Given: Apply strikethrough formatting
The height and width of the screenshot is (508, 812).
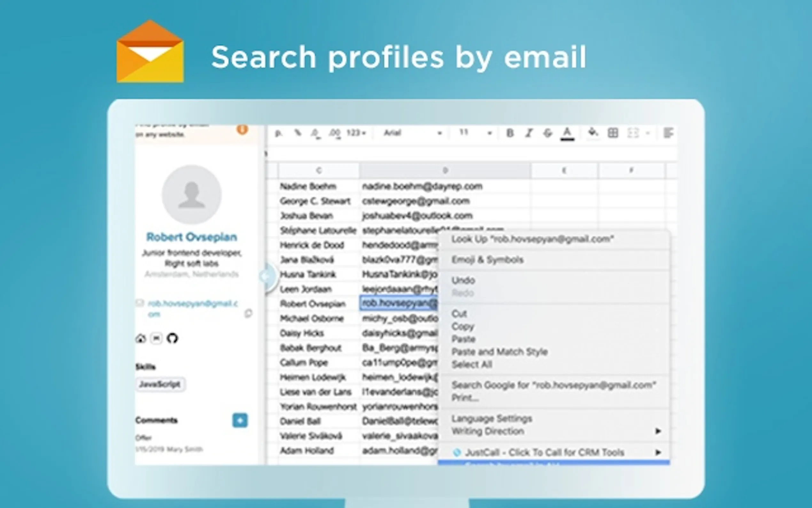Looking at the screenshot, I should click(548, 133).
